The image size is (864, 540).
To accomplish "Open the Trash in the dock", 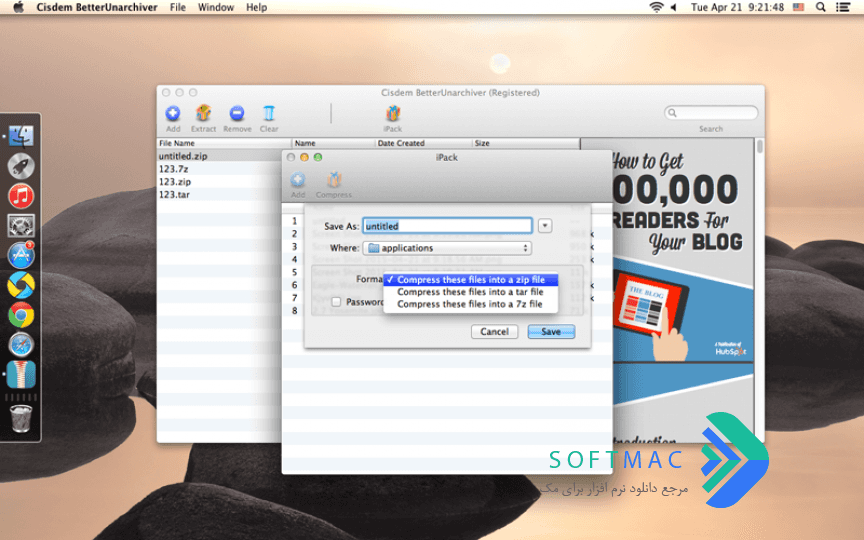I will tap(21, 419).
